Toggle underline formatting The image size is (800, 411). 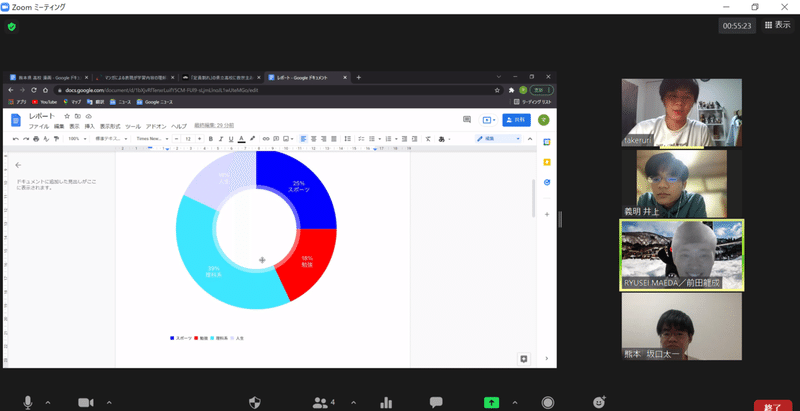[x=231, y=139]
